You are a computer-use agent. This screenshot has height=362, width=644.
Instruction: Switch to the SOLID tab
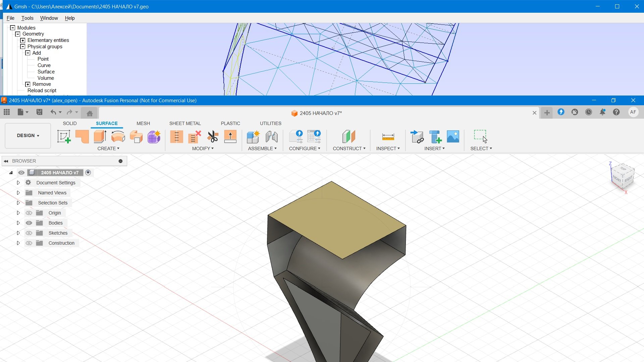70,123
